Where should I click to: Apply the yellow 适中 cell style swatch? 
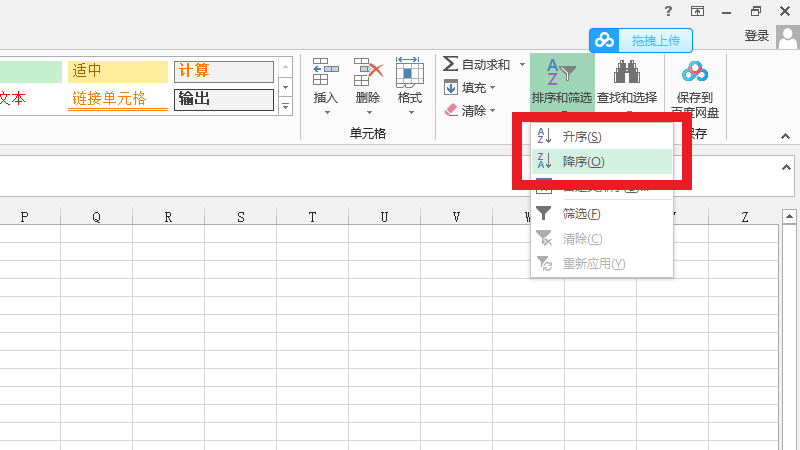tap(118, 72)
